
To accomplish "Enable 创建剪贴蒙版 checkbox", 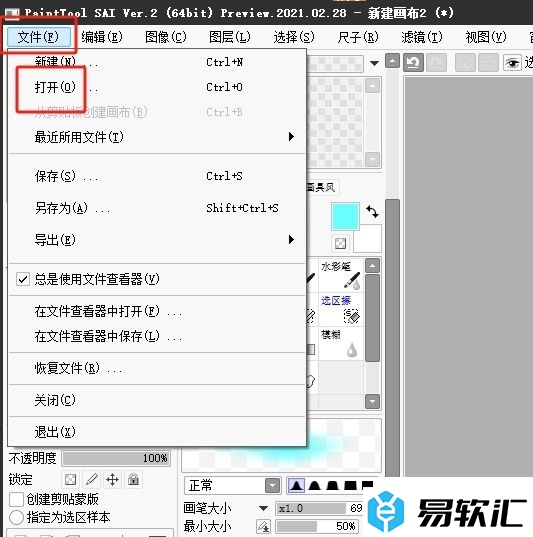I will click(16, 499).
